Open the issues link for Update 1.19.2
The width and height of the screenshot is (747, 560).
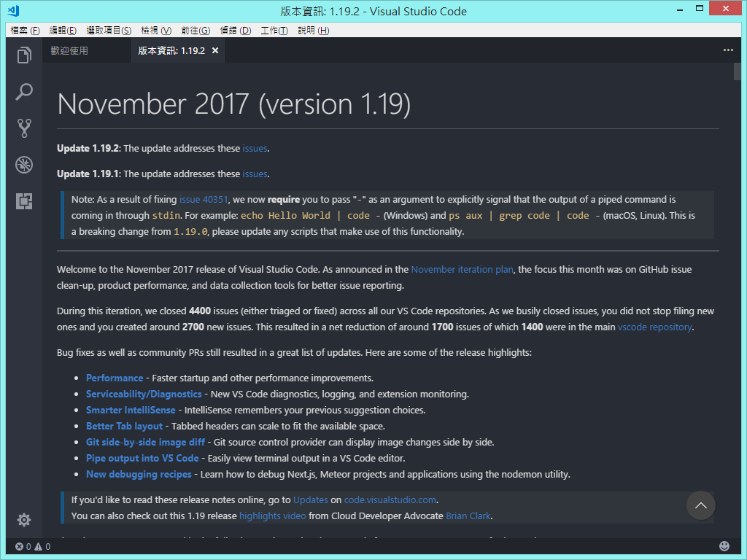click(x=255, y=149)
